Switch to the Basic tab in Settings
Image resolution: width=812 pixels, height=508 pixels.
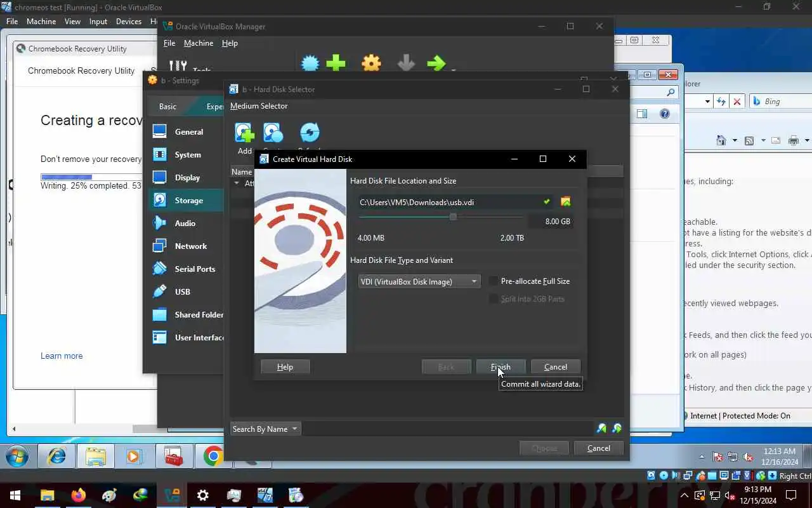[x=167, y=107]
